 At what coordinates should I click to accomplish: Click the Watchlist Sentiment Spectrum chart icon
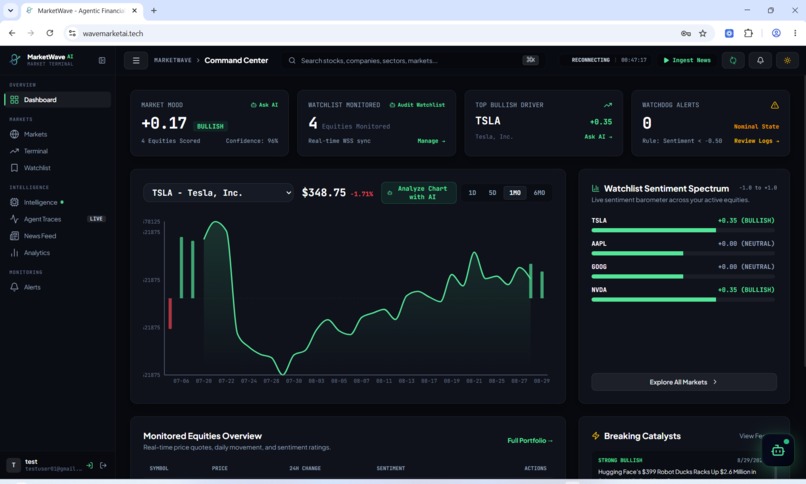click(596, 189)
